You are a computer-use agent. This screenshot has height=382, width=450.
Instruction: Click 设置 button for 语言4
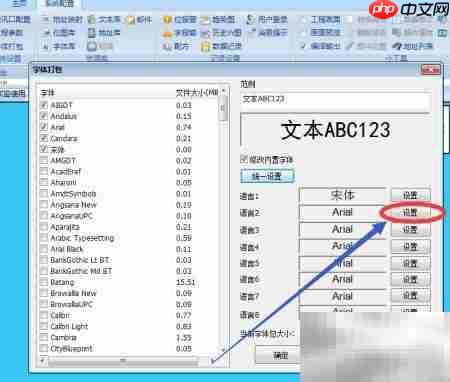tap(410, 246)
